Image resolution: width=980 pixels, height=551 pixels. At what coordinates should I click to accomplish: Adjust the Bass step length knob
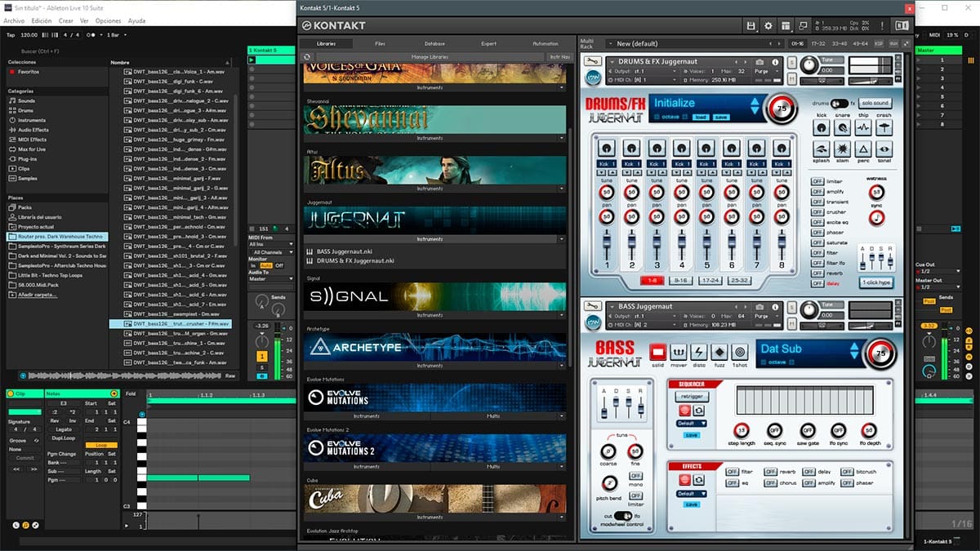(741, 430)
